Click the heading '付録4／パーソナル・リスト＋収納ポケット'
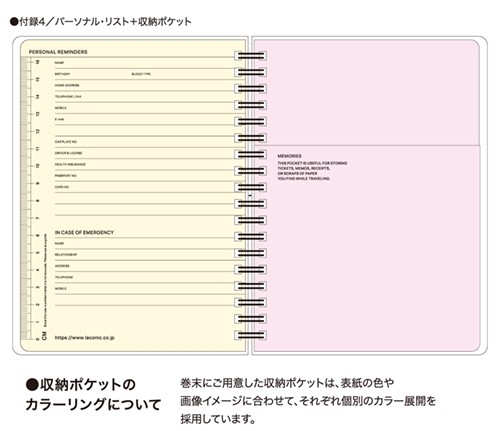This screenshot has height=431, width=500. [100, 22]
